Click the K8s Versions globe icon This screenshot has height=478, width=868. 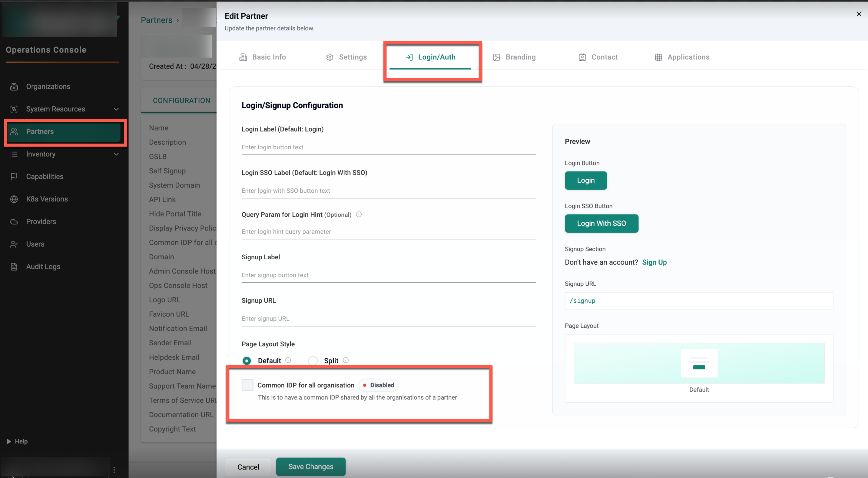point(14,199)
